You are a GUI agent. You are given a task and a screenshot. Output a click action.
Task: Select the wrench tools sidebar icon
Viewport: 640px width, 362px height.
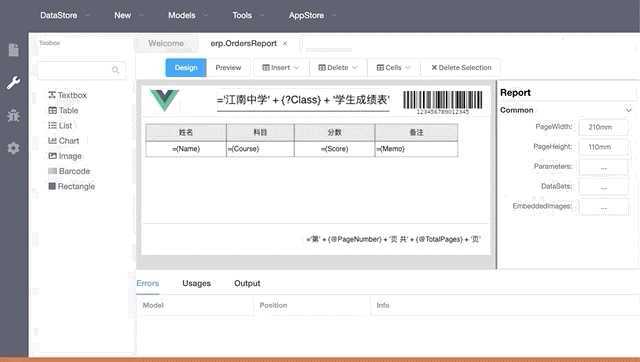tap(13, 83)
